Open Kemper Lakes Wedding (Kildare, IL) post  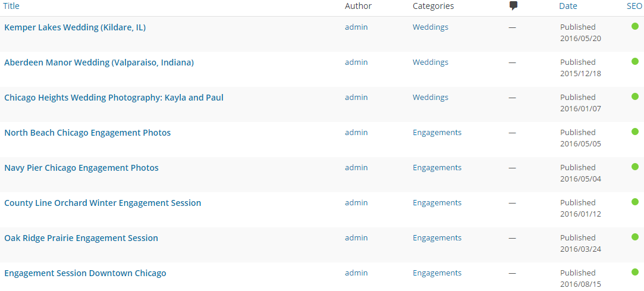[x=75, y=27]
